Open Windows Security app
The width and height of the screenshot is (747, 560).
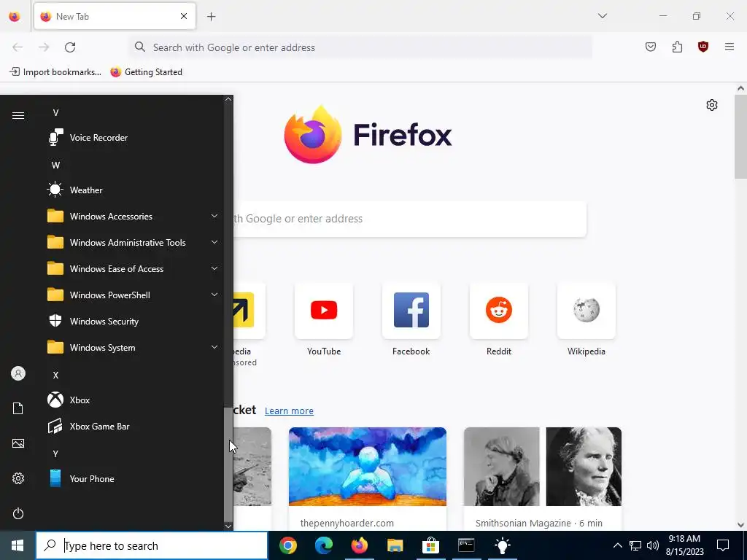click(x=131, y=322)
